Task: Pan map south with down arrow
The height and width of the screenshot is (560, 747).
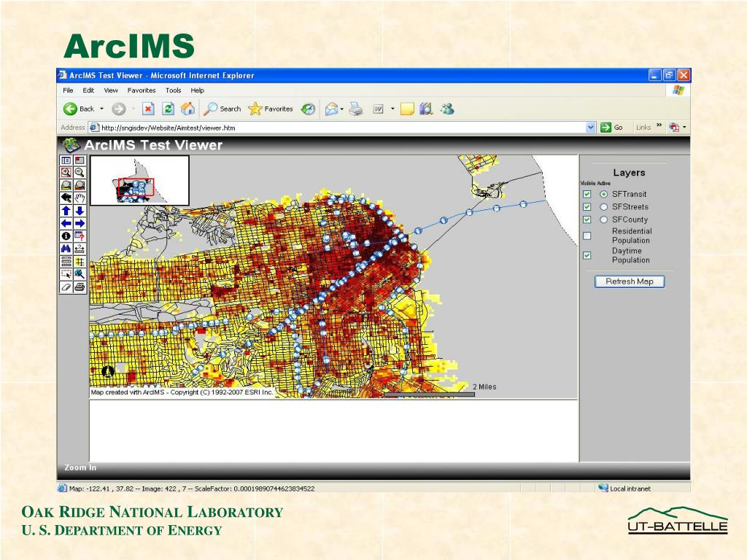Action: coord(80,211)
